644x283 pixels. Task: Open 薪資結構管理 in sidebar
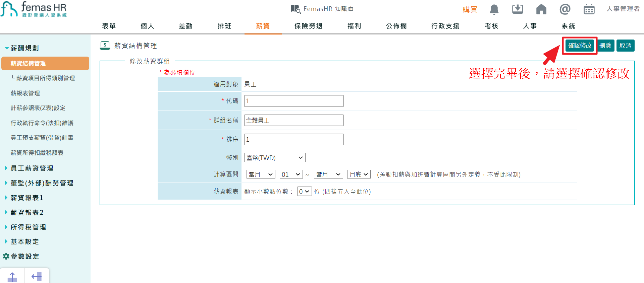pos(45,63)
